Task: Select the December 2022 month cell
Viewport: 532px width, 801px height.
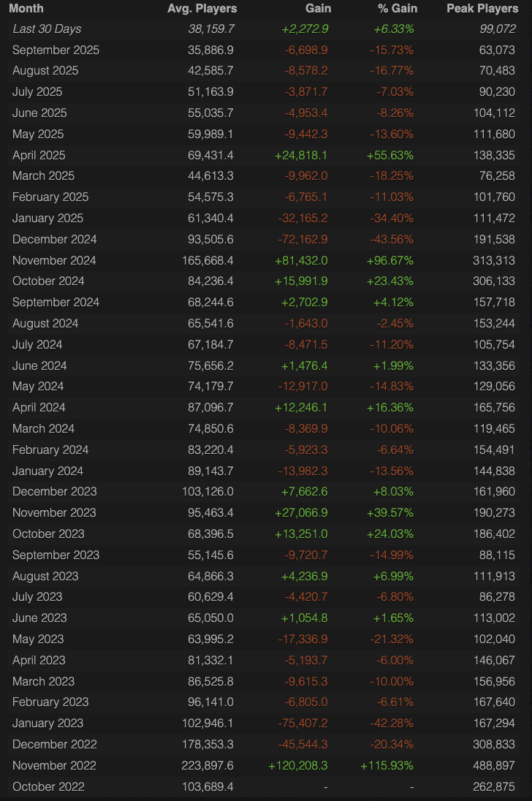Action: pyautogui.click(x=55, y=744)
